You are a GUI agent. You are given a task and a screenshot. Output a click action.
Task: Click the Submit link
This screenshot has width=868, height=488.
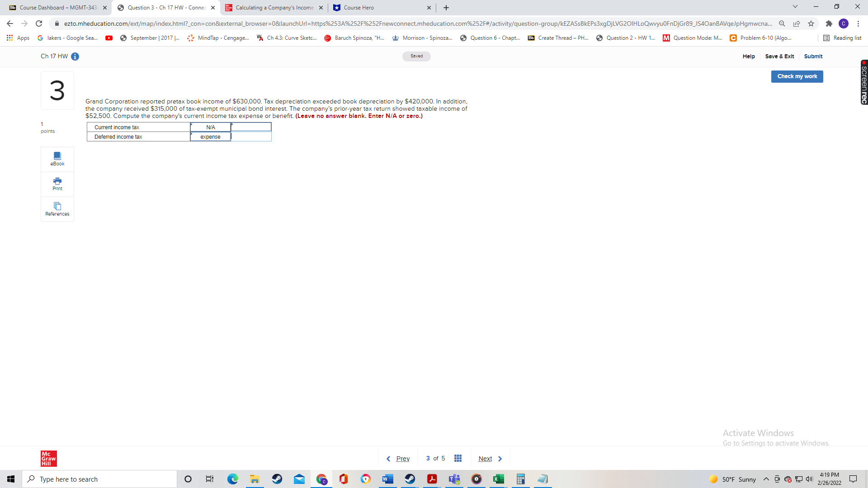pyautogui.click(x=813, y=56)
